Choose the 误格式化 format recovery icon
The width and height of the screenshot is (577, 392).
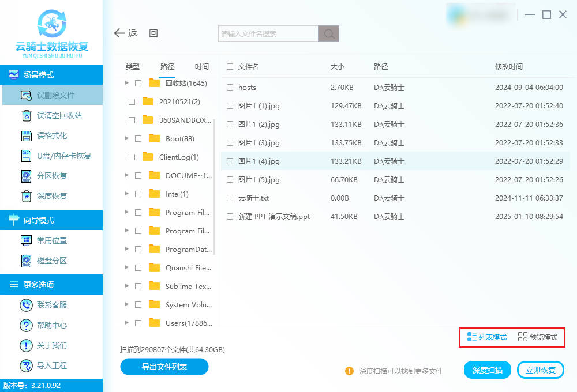pyautogui.click(x=26, y=135)
